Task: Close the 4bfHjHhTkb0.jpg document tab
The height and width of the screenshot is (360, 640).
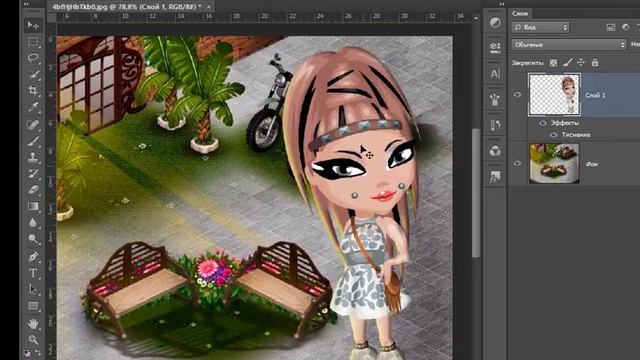Action: point(209,7)
